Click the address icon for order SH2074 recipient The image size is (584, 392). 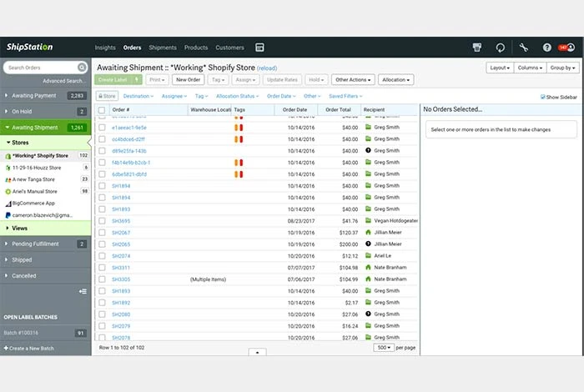(368, 255)
